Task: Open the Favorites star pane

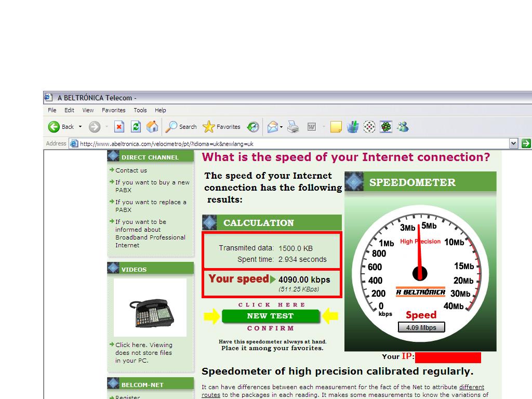Action: 221,127
